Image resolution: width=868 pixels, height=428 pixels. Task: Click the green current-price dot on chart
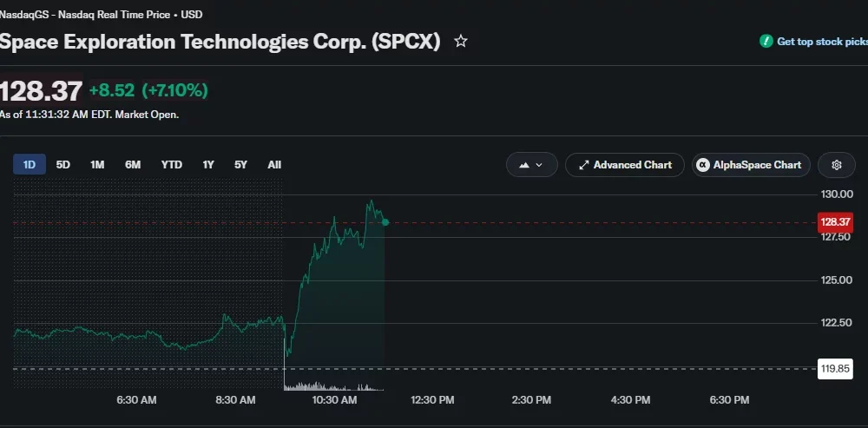tap(385, 222)
